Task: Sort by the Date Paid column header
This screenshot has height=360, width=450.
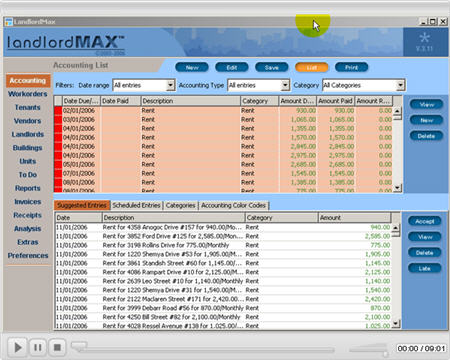Action: [x=120, y=101]
